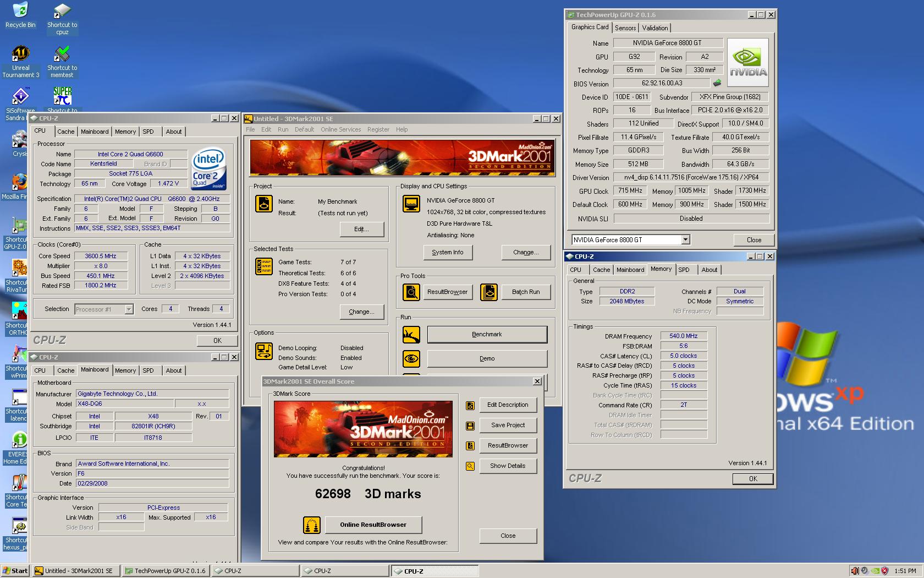Click the Close button in GPU-Z
The height and width of the screenshot is (578, 924).
point(754,240)
